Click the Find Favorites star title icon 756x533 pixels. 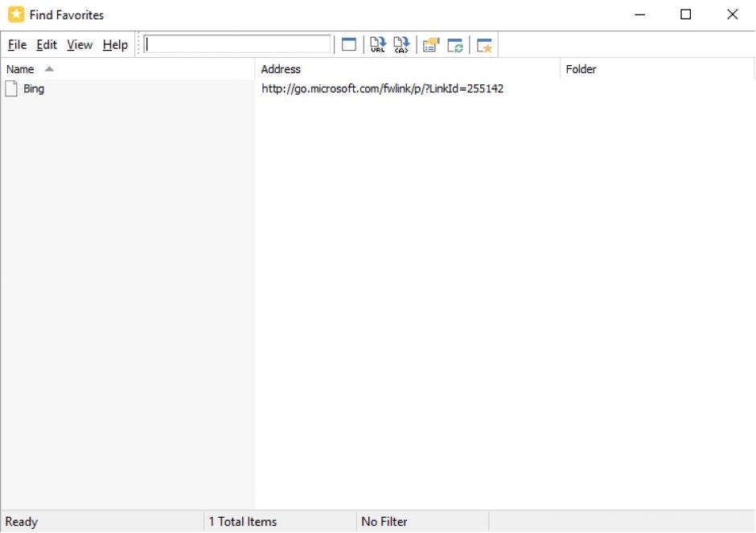[x=16, y=14]
